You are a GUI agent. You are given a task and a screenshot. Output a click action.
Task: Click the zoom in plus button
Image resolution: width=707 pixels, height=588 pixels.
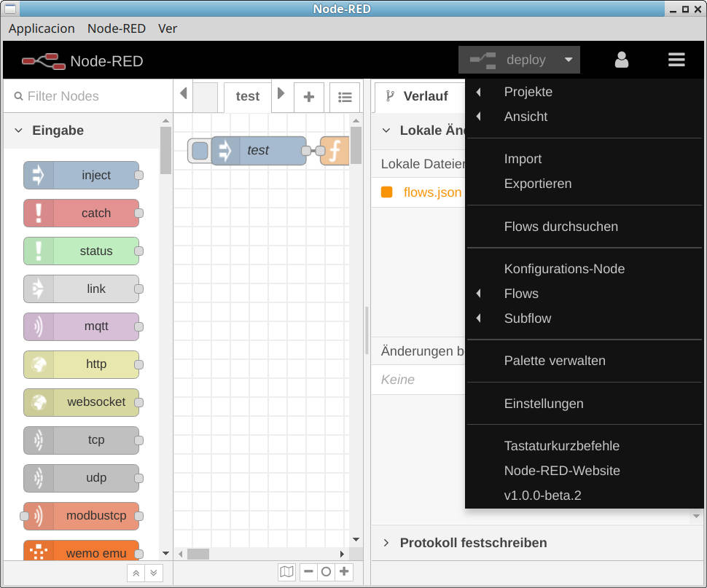[x=344, y=572]
